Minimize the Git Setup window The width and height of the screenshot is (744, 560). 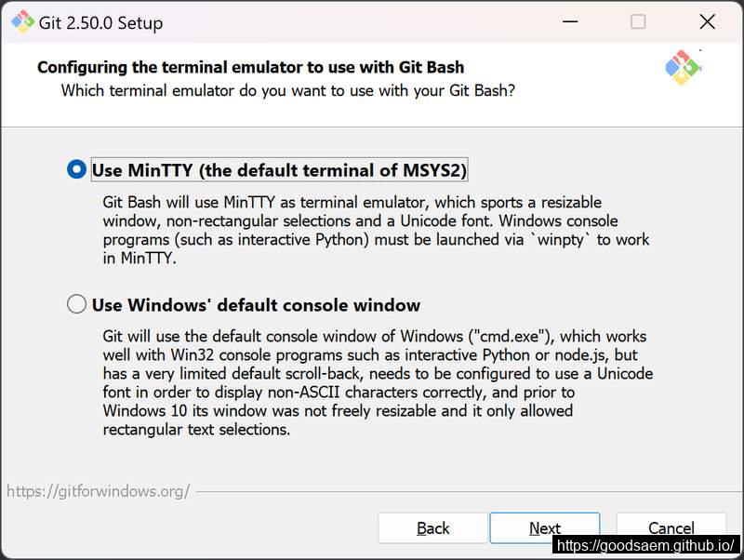point(570,21)
